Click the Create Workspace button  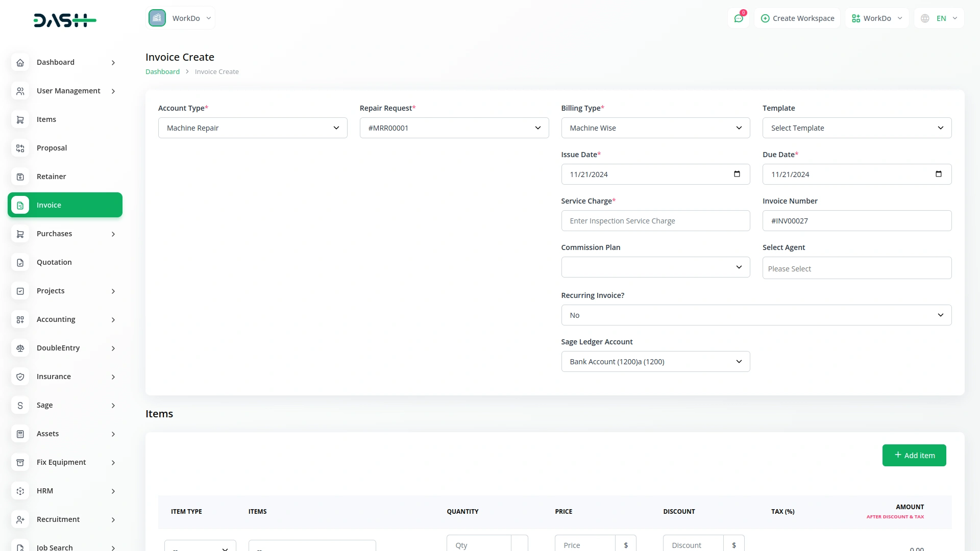tap(797, 18)
